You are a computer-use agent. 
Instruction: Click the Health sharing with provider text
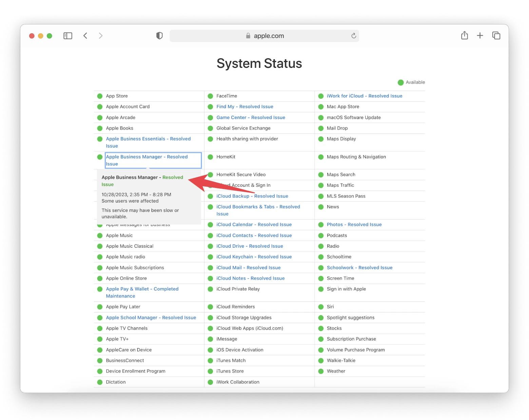(247, 139)
